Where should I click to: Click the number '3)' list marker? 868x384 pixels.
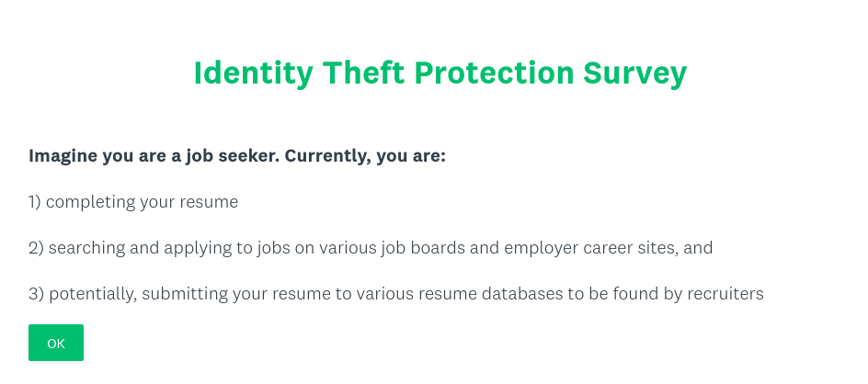36,294
